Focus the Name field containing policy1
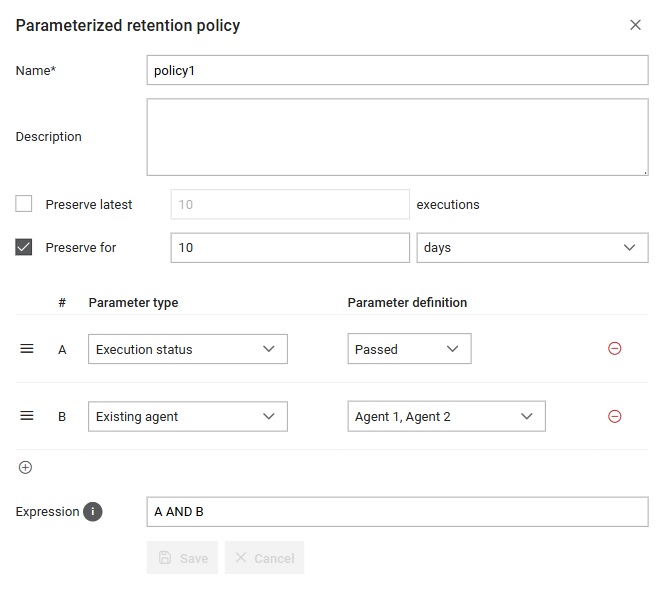658x594 pixels. point(397,70)
